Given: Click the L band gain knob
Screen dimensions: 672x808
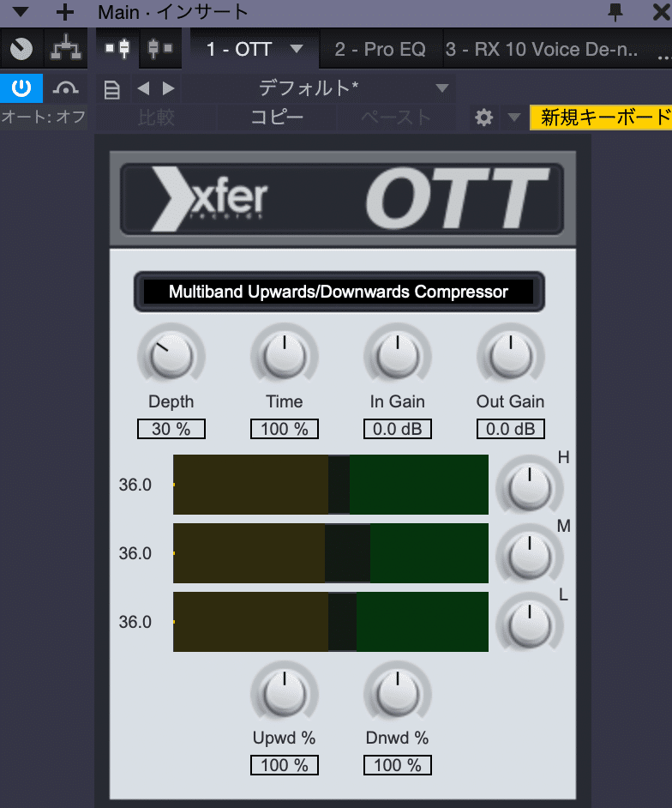Looking at the screenshot, I should (530, 624).
